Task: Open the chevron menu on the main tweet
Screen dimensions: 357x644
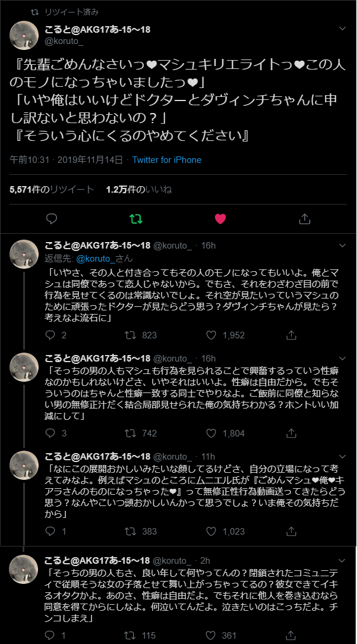Action: 342,28
